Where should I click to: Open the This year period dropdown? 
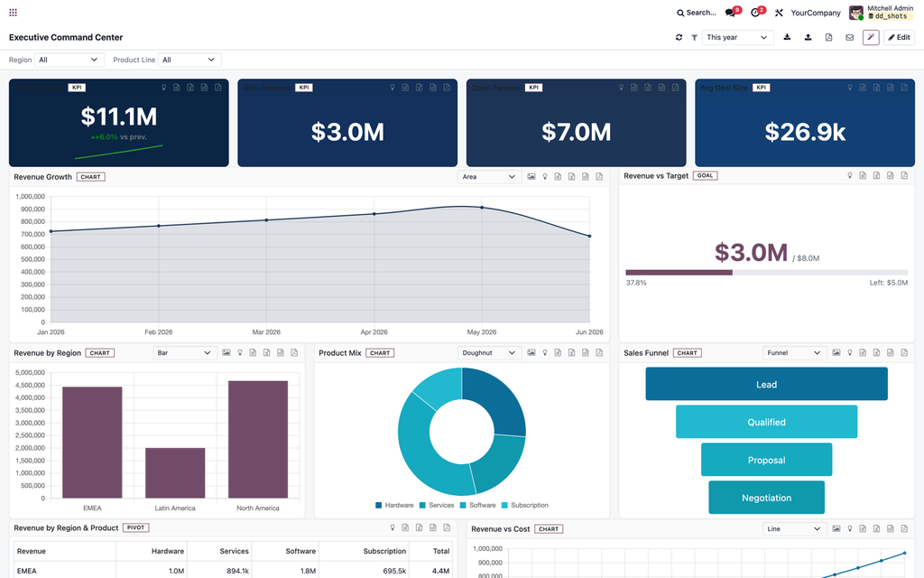(737, 37)
